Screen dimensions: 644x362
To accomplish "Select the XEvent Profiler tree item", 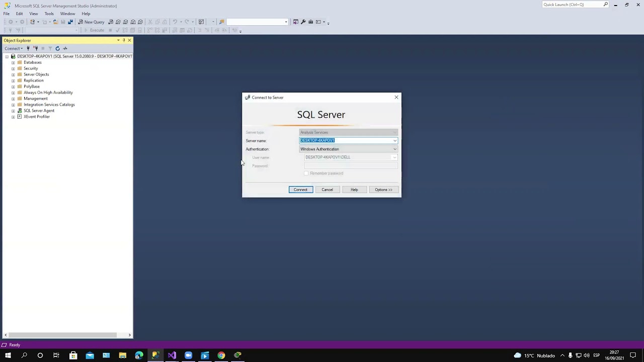I will (36, 117).
